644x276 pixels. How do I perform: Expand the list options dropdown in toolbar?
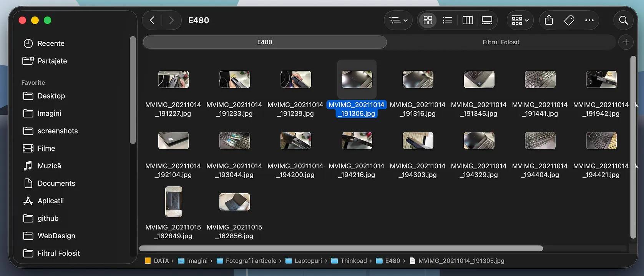(398, 20)
